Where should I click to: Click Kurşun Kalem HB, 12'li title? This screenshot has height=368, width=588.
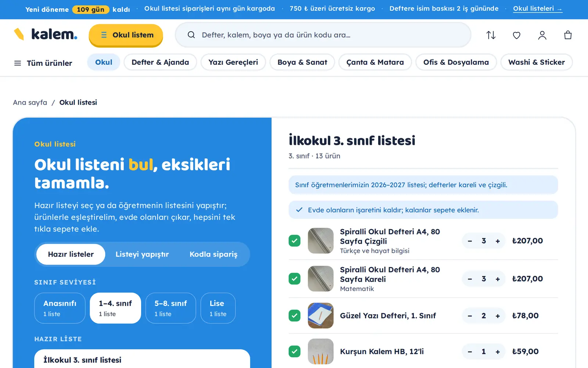pyautogui.click(x=382, y=351)
